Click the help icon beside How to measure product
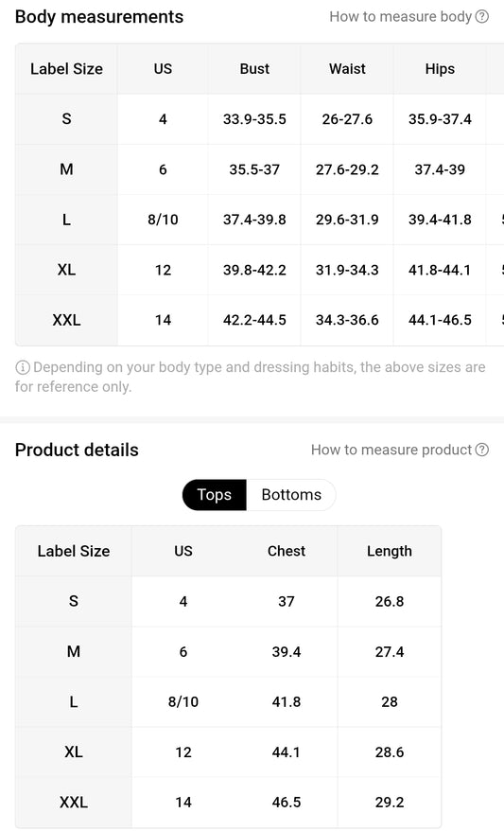 click(x=481, y=450)
